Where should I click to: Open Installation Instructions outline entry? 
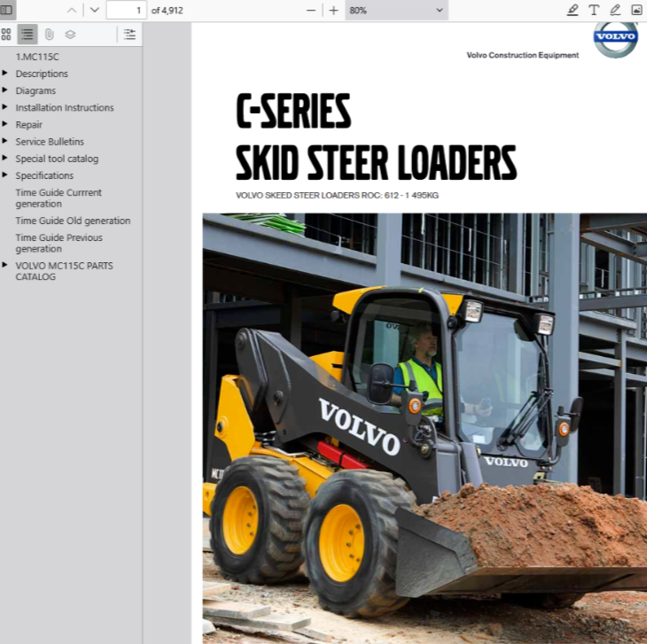pos(65,107)
